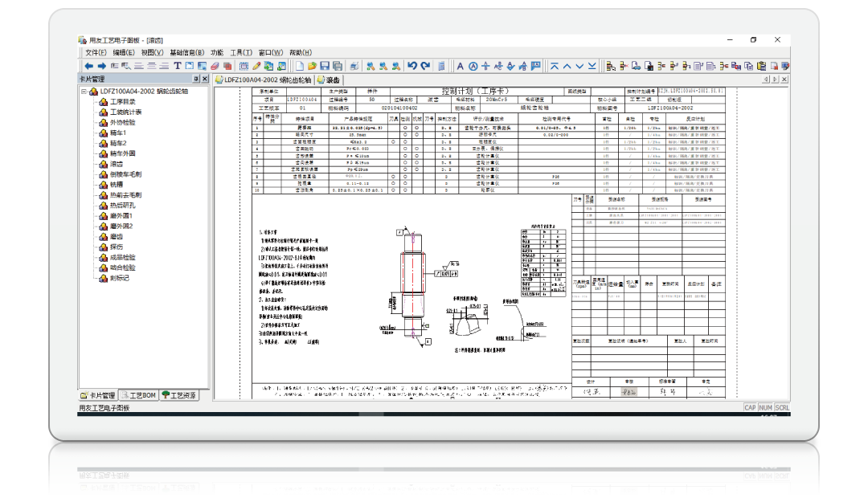Collapse the LDFZ100A04-2002 tree root node
Screen dimensions: 868x498
pos(84,92)
